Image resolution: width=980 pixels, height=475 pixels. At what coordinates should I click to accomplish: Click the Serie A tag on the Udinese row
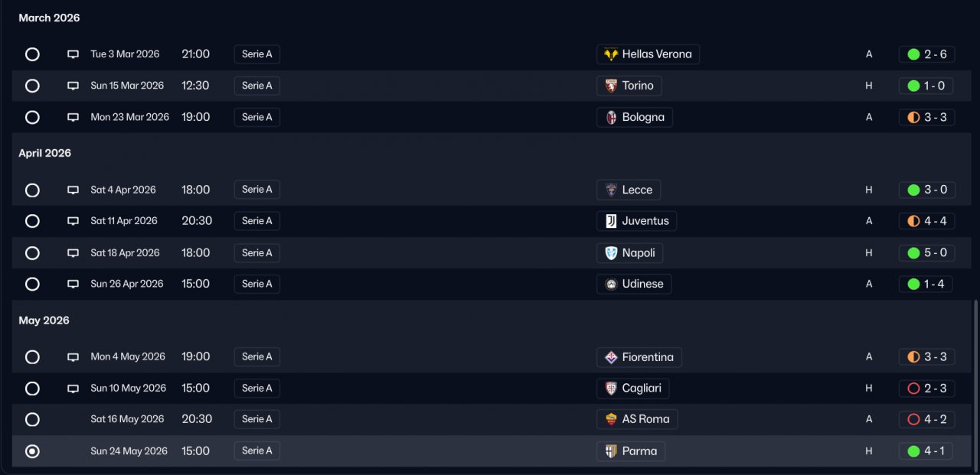tap(257, 284)
